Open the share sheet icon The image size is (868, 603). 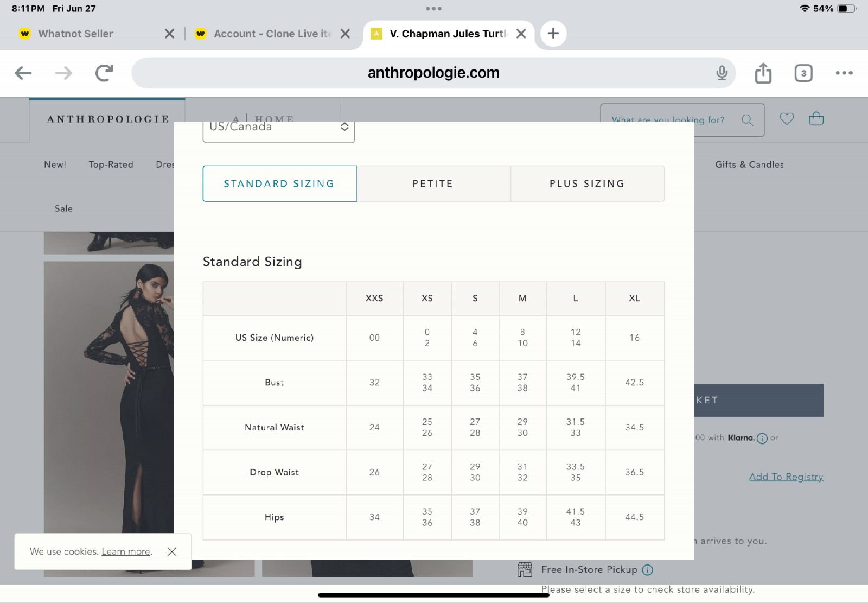(763, 73)
